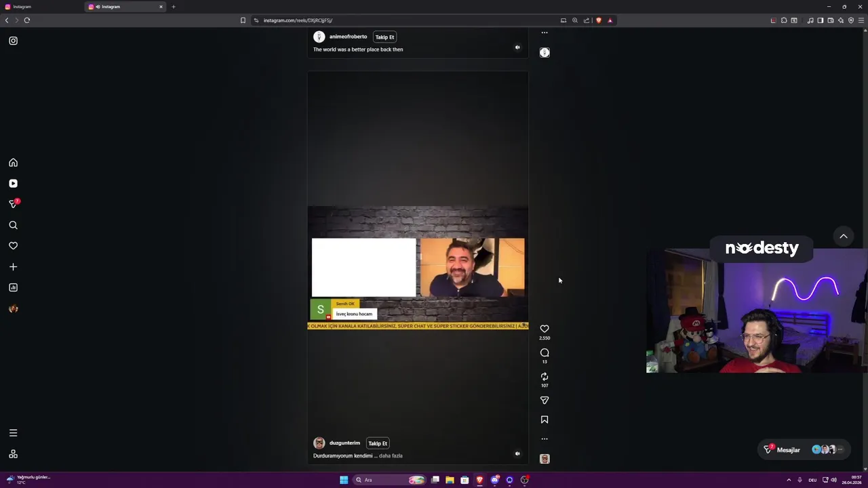Expand the messages panel's three-dot menu

pyautogui.click(x=840, y=449)
